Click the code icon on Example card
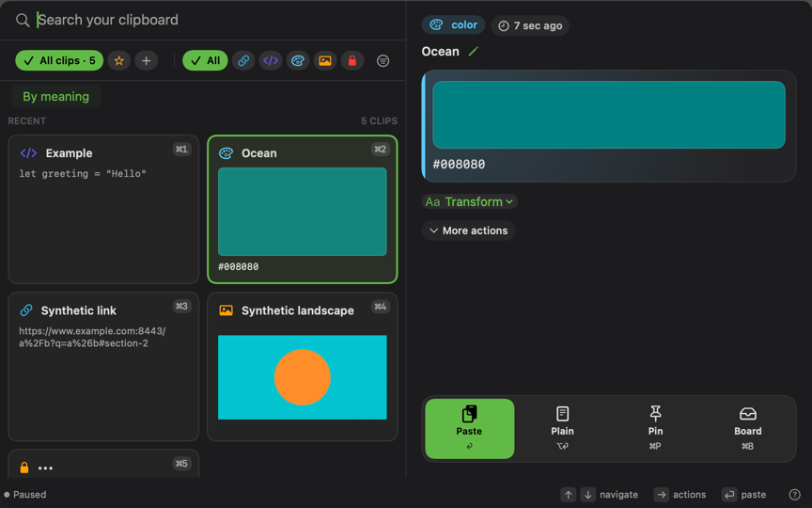Image resolution: width=812 pixels, height=508 pixels. [x=28, y=153]
